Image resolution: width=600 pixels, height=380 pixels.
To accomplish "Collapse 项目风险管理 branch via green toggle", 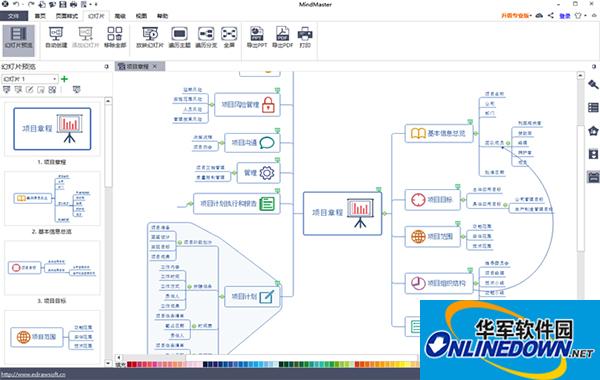I will (x=212, y=104).
